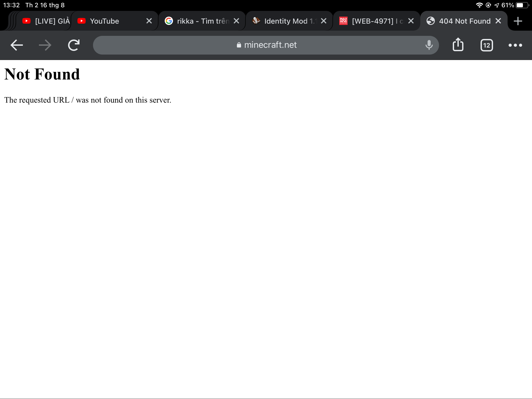Tap the voice search microphone icon
This screenshot has width=532, height=399.
click(x=429, y=45)
